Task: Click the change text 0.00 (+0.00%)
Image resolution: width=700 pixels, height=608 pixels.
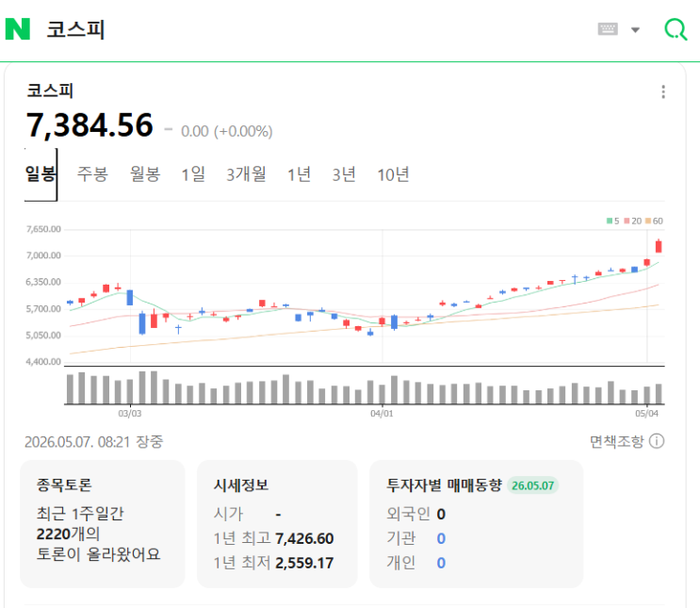Action: (x=227, y=131)
